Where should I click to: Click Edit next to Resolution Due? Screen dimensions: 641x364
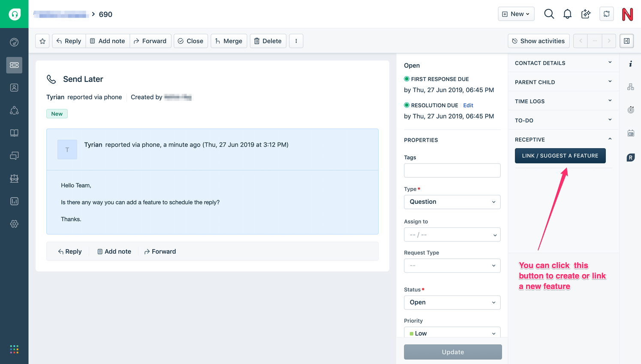click(468, 105)
